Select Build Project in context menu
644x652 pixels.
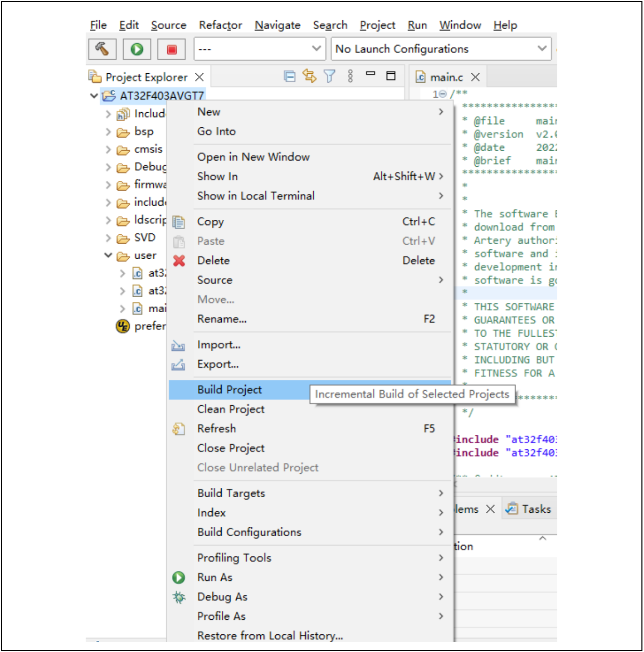point(310,390)
